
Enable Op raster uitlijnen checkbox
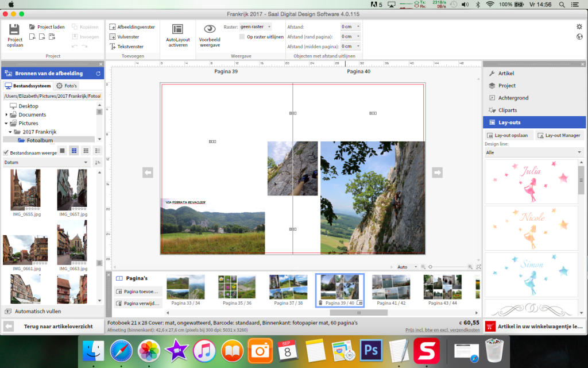pos(242,37)
